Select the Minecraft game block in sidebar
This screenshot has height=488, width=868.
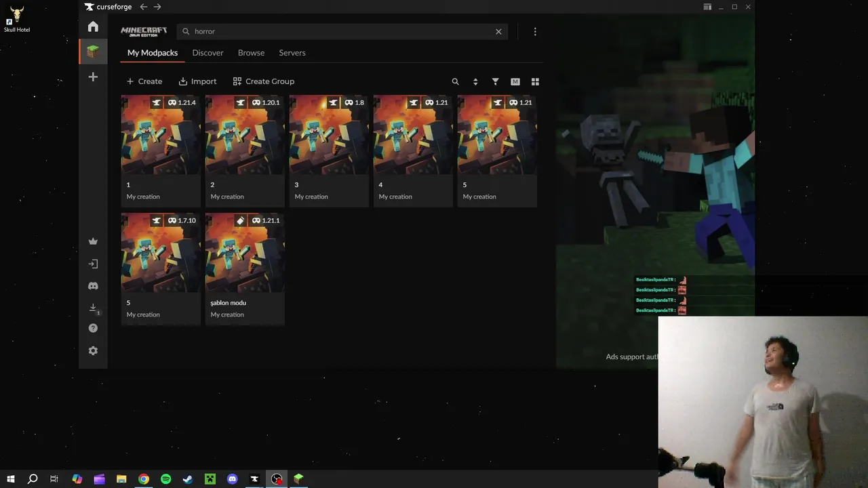click(93, 52)
